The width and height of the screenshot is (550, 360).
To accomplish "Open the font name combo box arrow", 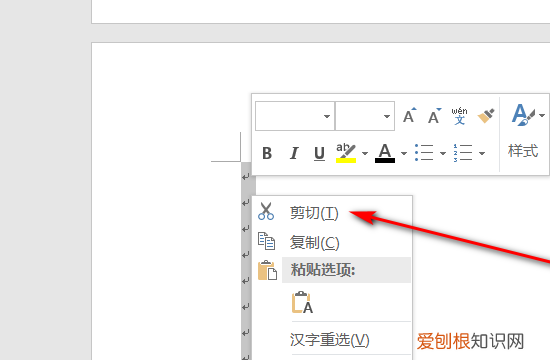I will click(x=327, y=116).
